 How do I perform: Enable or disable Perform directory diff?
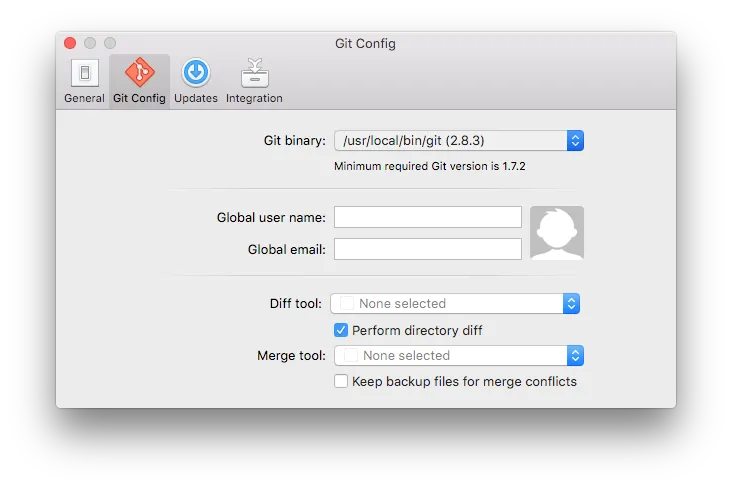click(x=341, y=330)
